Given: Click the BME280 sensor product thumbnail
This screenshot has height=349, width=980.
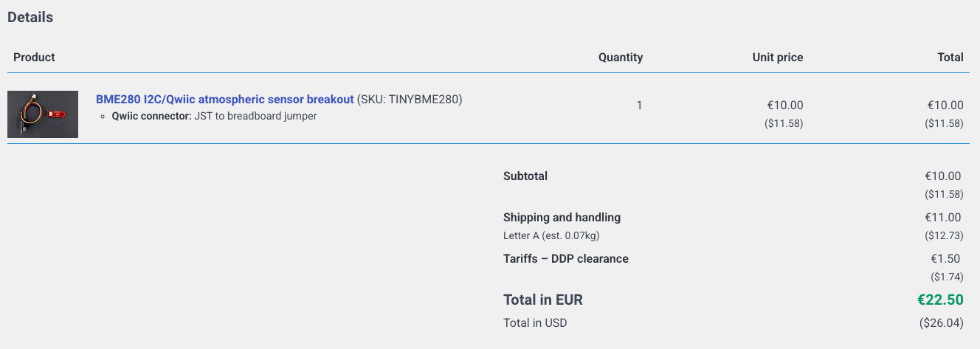Looking at the screenshot, I should (x=43, y=114).
